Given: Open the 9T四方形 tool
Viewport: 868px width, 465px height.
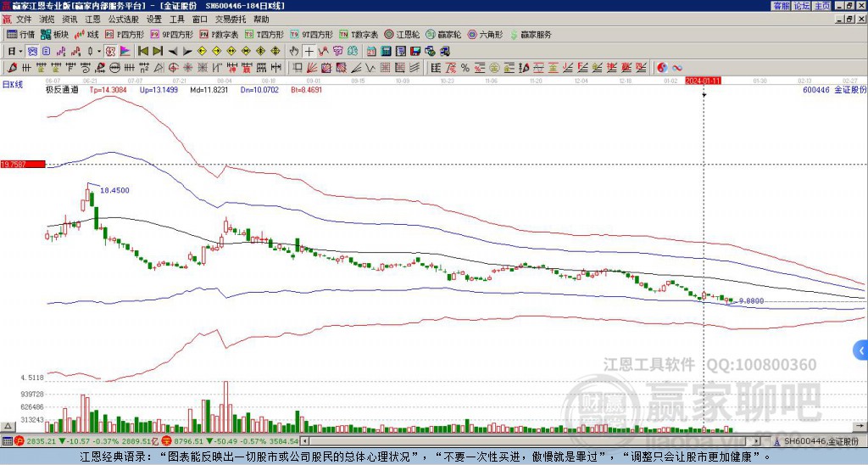Looking at the screenshot, I should click(x=311, y=34).
